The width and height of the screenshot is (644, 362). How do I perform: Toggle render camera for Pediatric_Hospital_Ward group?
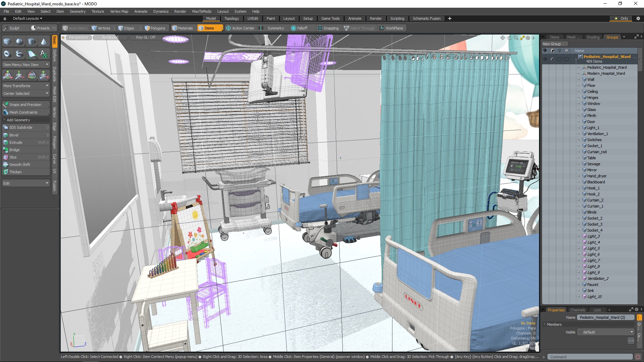pyautogui.click(x=552, y=59)
